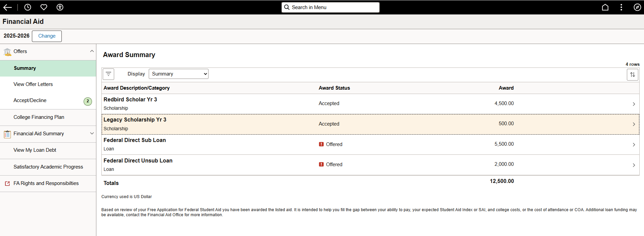Viewport: 644px width, 236px height.
Task: Click red alert icon beside Sub Loan Offered
Action: point(321,144)
